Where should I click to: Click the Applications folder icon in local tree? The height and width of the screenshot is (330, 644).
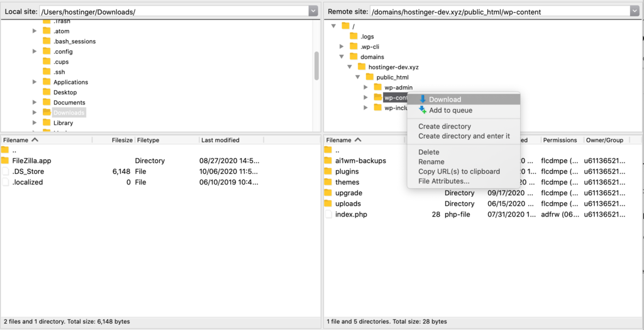[47, 82]
